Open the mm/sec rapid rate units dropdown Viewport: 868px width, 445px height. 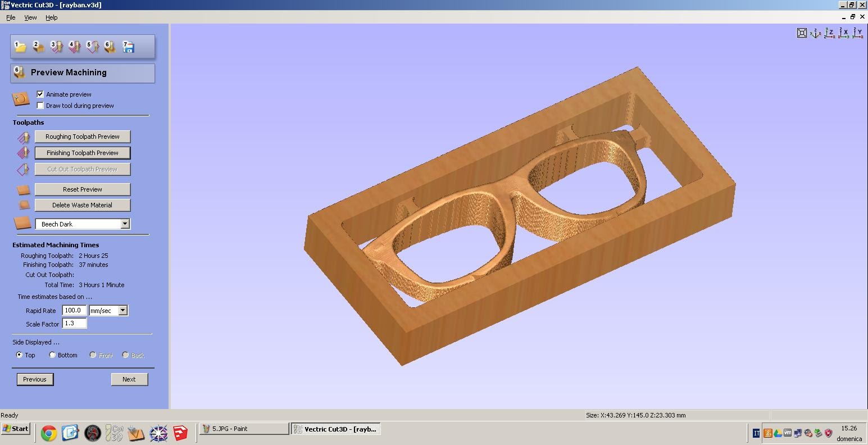coord(108,311)
